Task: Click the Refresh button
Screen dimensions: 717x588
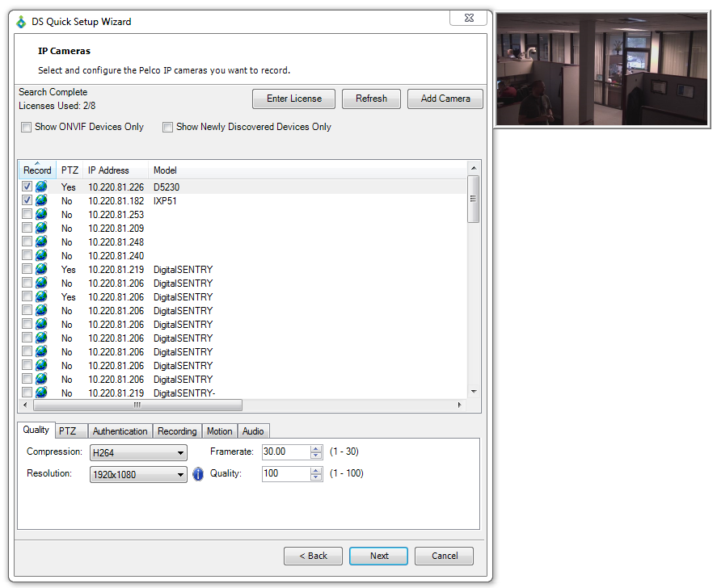Action: (x=371, y=99)
